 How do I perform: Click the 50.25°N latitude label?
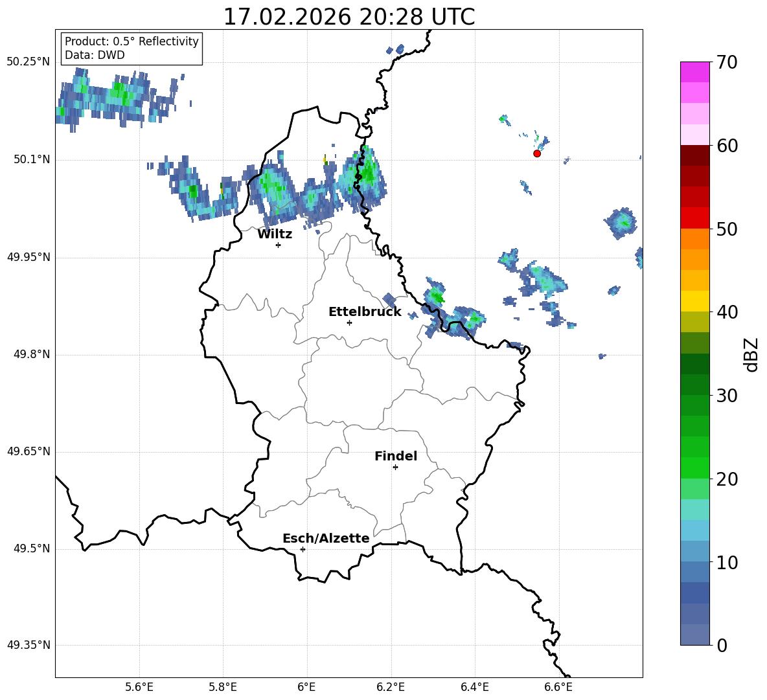coord(29,62)
